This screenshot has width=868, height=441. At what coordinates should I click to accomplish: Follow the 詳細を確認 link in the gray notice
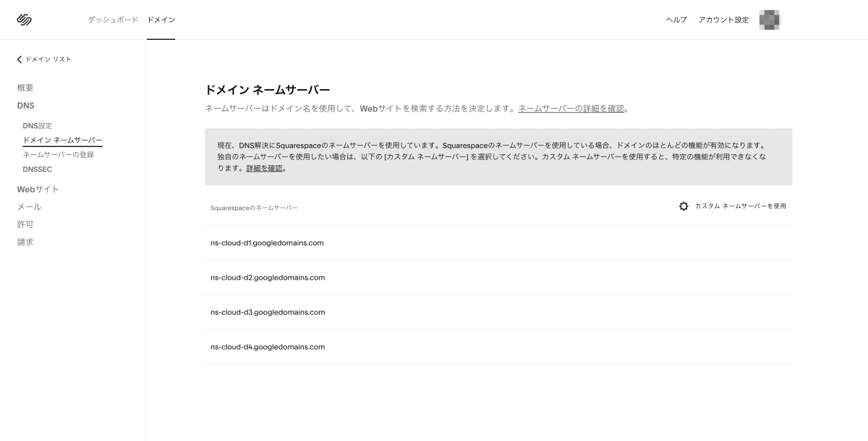pyautogui.click(x=264, y=169)
